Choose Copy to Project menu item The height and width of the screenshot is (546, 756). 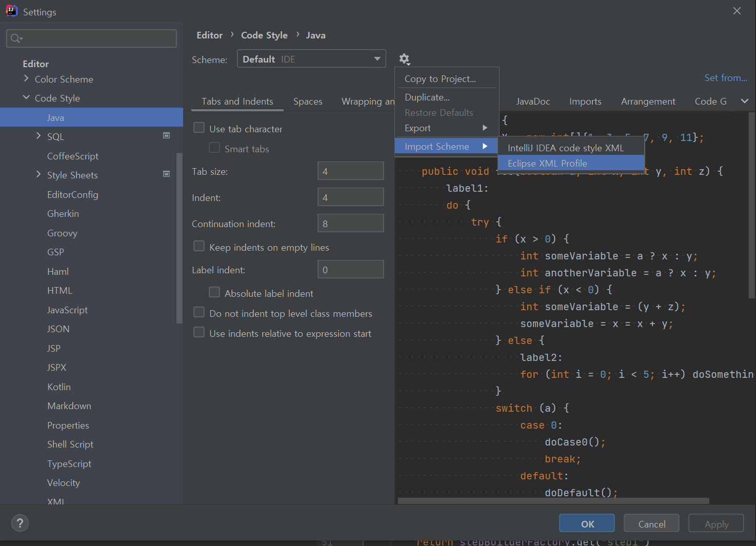447,79
